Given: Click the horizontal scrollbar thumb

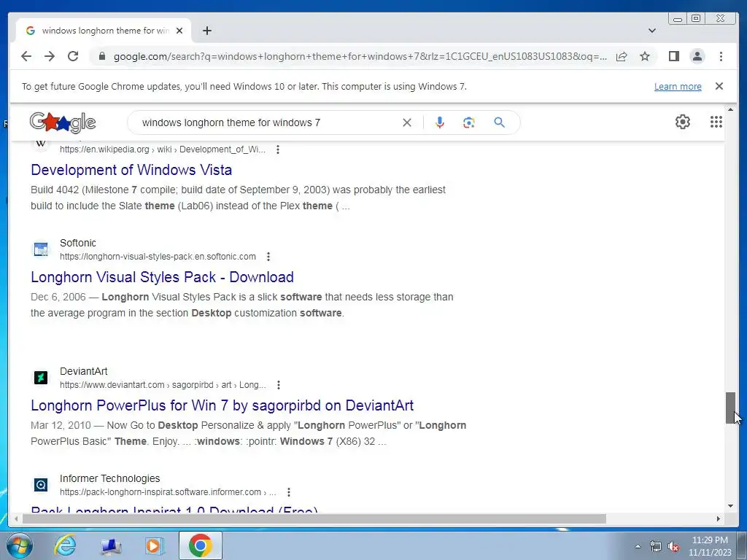Looking at the screenshot, I should [x=314, y=518].
